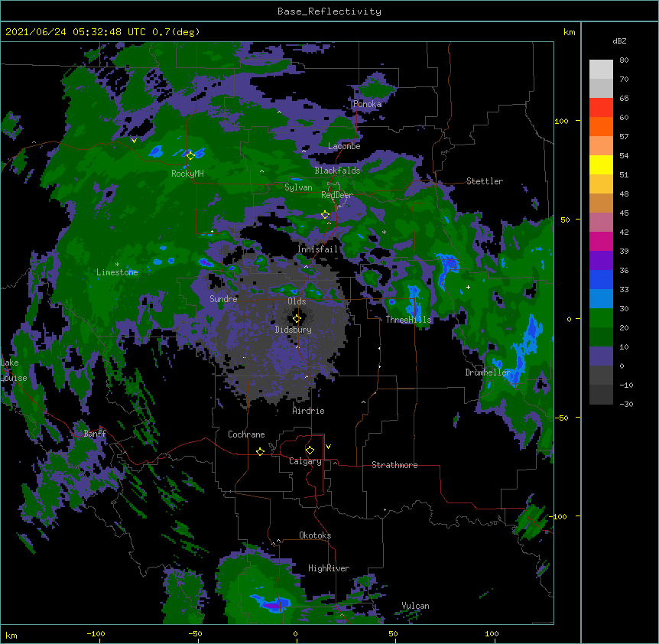
Task: Click the radar site diamond above Didsbury
Action: [x=297, y=319]
